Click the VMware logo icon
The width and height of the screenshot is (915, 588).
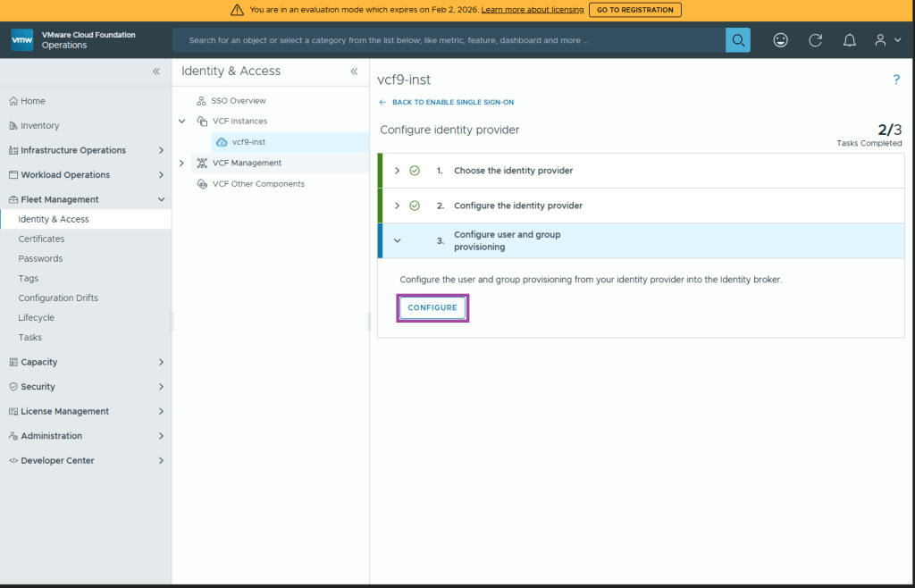[x=22, y=40]
